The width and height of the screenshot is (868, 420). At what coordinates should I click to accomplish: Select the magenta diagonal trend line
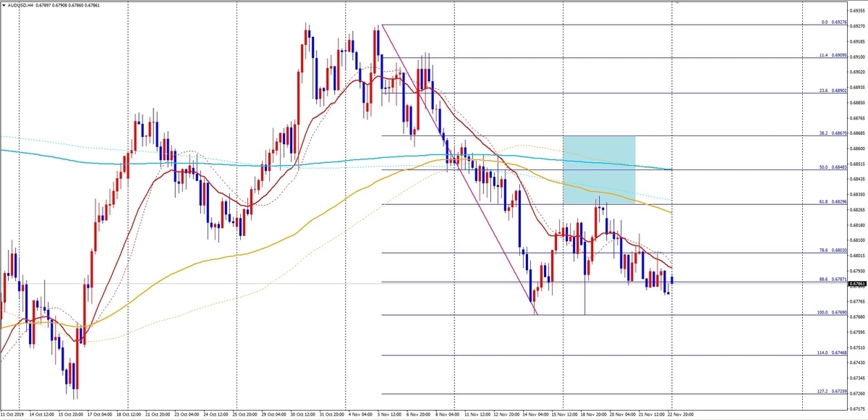pos(459,169)
